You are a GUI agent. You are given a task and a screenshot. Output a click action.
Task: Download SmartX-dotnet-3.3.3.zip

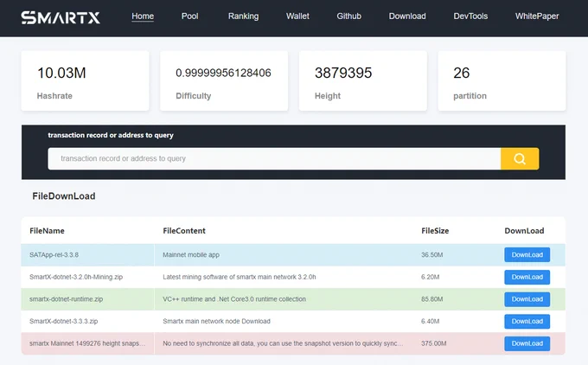coord(527,321)
